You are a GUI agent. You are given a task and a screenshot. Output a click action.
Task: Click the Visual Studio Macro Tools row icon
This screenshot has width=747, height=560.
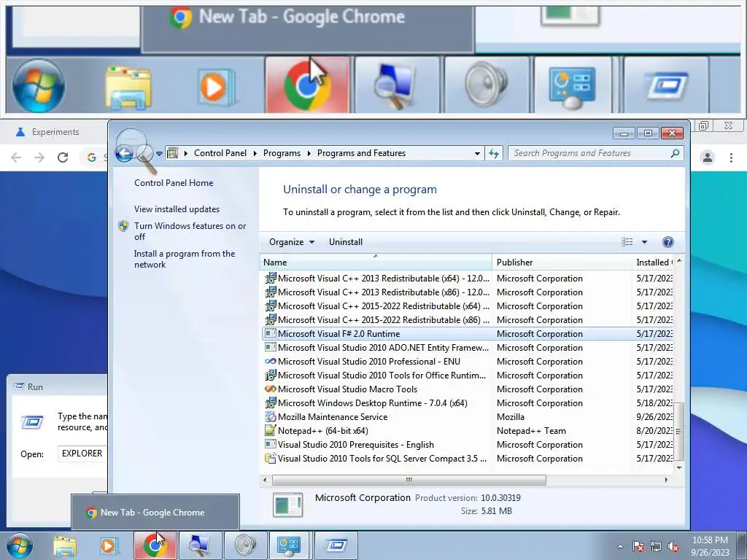pos(270,389)
